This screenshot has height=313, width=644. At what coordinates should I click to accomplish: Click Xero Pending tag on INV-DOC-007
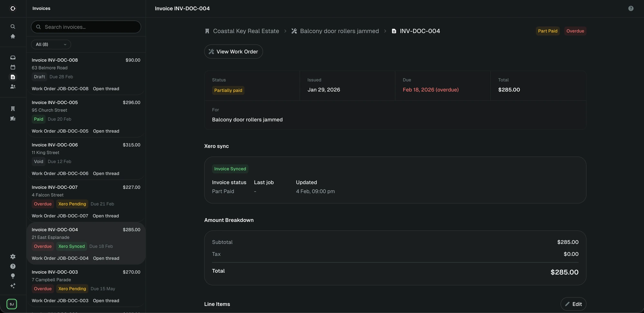pos(72,204)
